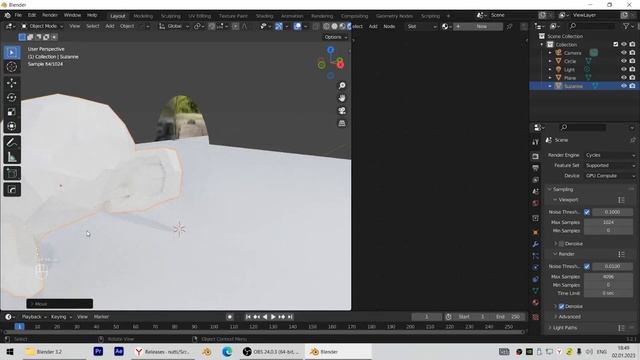Open the Keying popover
Screen dimensions: 640x360
tap(61, 317)
